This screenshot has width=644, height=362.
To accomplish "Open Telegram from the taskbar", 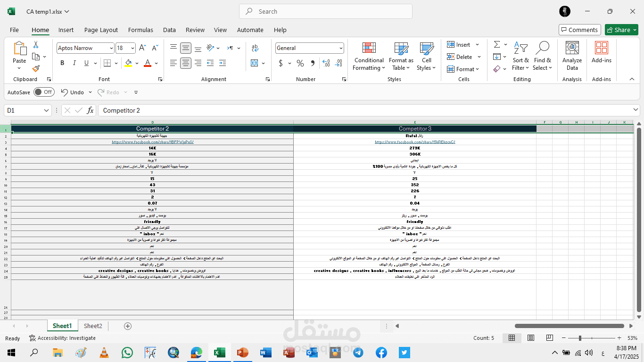I will (x=358, y=352).
